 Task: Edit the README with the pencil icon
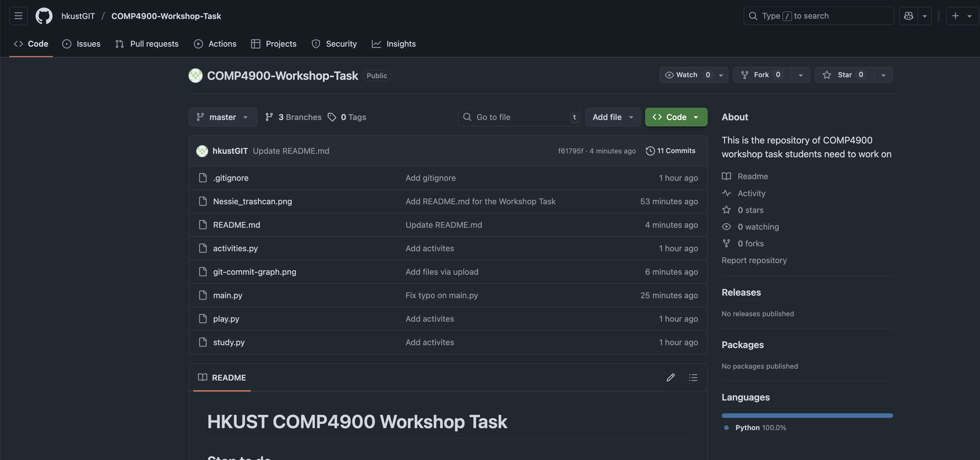coord(671,378)
